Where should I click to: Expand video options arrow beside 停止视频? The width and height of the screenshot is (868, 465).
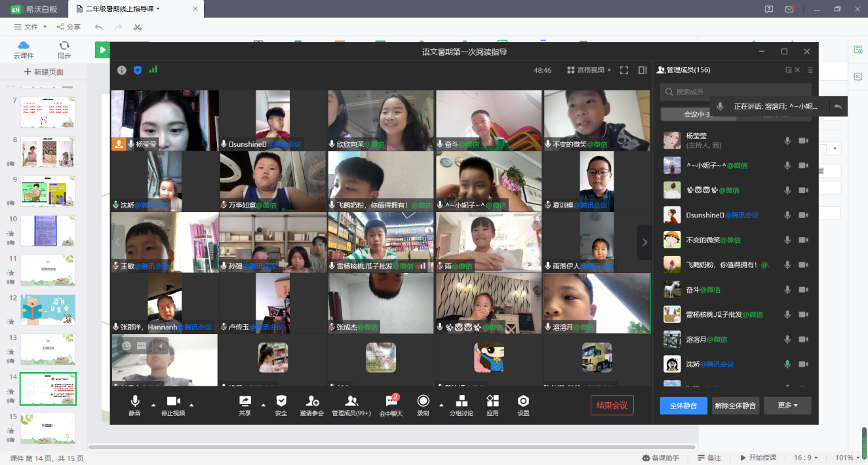tap(191, 405)
